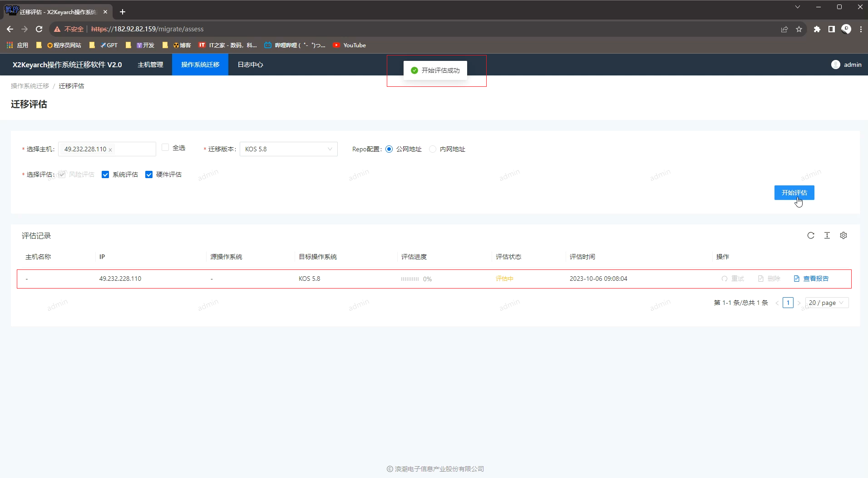Click 重试 in the record row
This screenshot has width=868, height=478.
pos(733,279)
